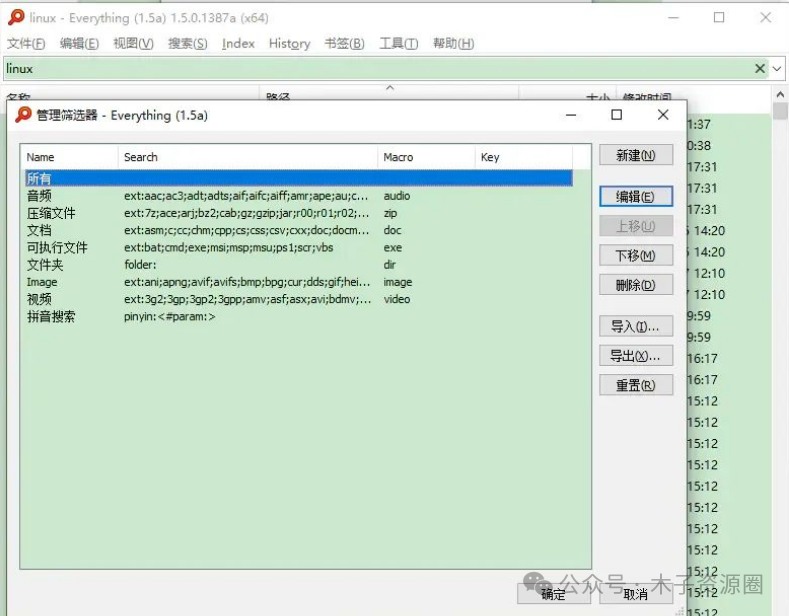789x616 pixels.
Task: Open the Index menu
Action: click(x=238, y=43)
